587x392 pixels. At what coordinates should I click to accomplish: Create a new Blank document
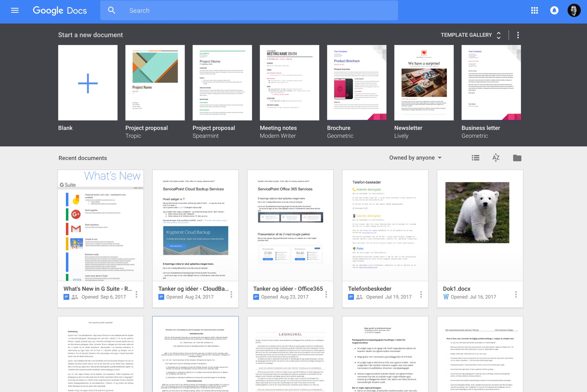point(88,83)
